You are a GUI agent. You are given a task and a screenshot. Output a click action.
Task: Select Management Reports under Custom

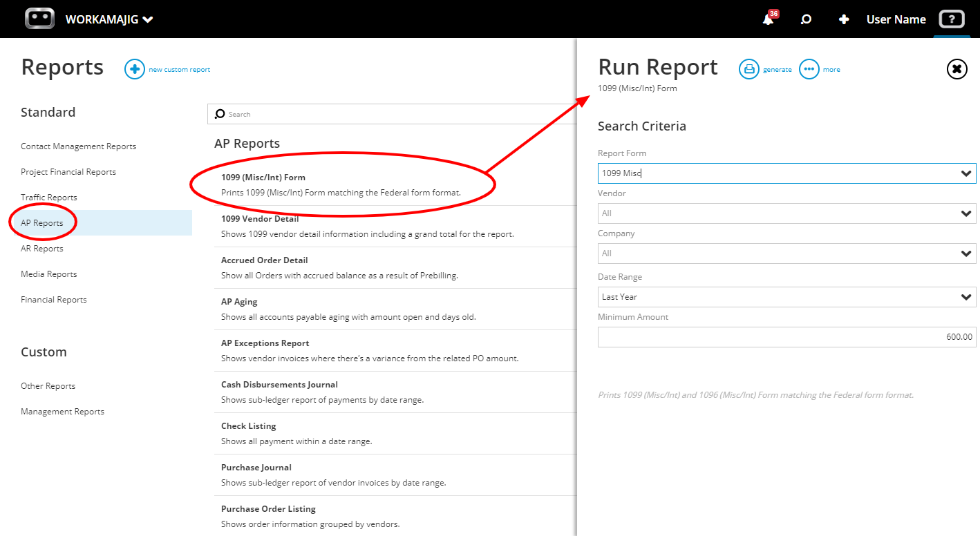(x=62, y=412)
